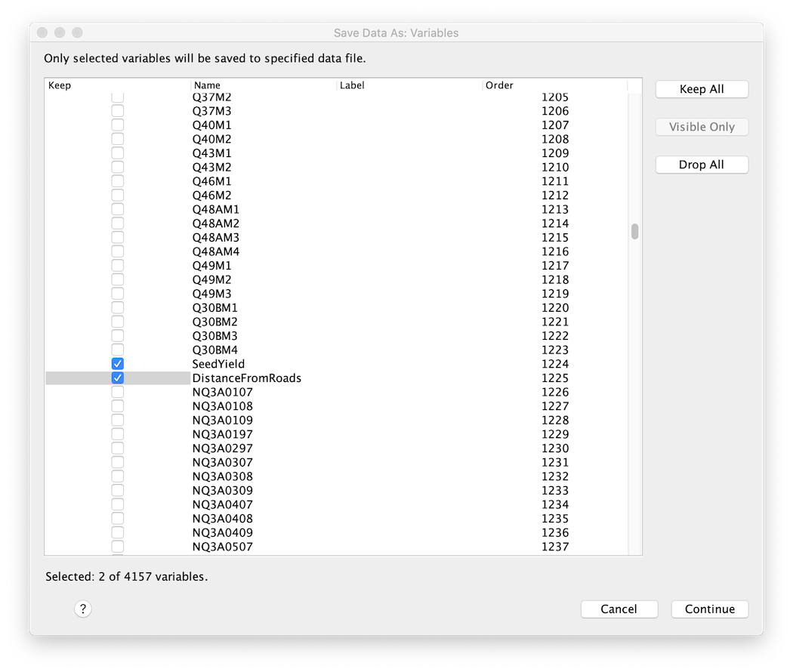Select the NQ3A0408 variable name
Screen dimensions: 793x672
pos(223,519)
